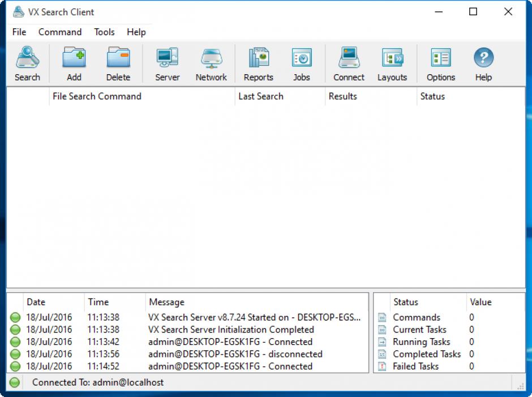Click the Connect toolbar icon
The width and height of the screenshot is (532, 397).
(349, 58)
